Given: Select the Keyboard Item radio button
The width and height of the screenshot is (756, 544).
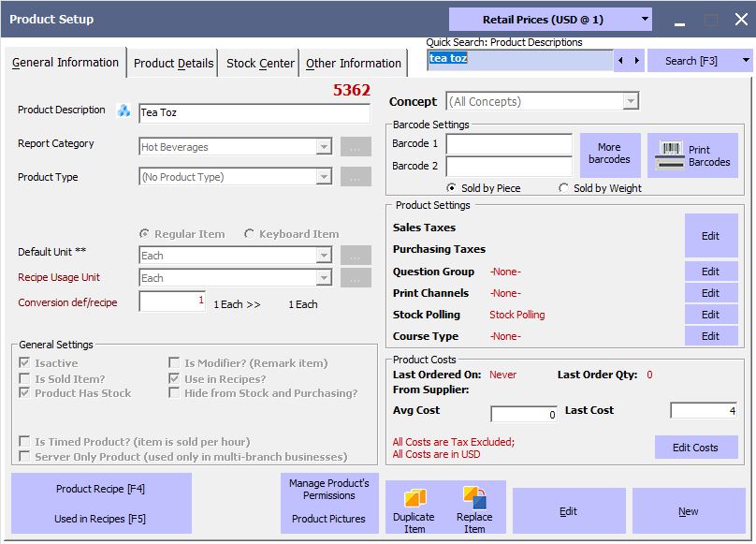Looking at the screenshot, I should [x=249, y=234].
